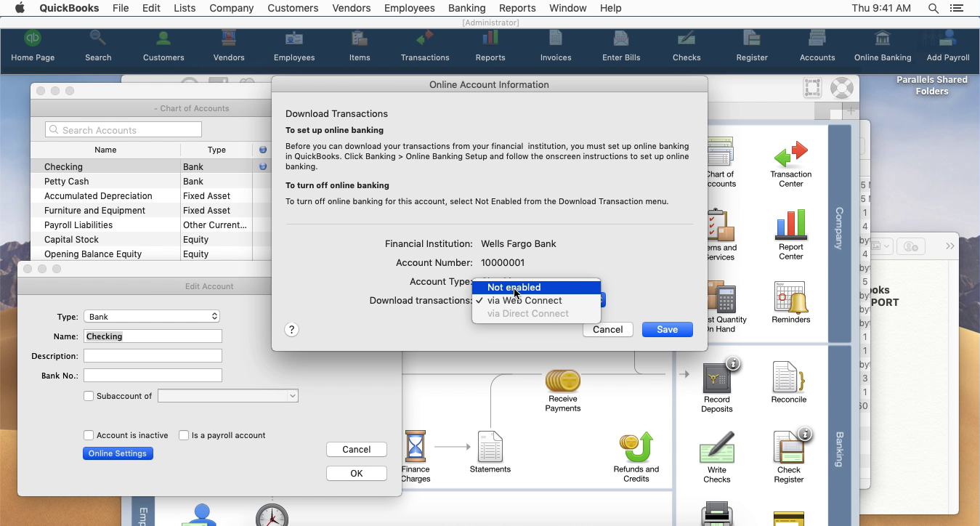Viewport: 980px width, 526px height.
Task: Open the Vendors toolbar icon
Action: [x=229, y=46]
